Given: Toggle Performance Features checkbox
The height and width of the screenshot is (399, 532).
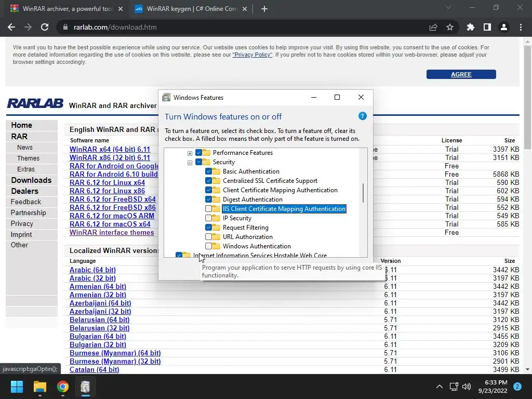Looking at the screenshot, I should (x=199, y=153).
